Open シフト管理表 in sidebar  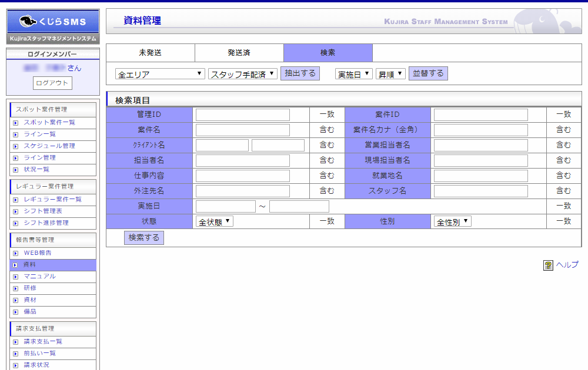pos(43,211)
